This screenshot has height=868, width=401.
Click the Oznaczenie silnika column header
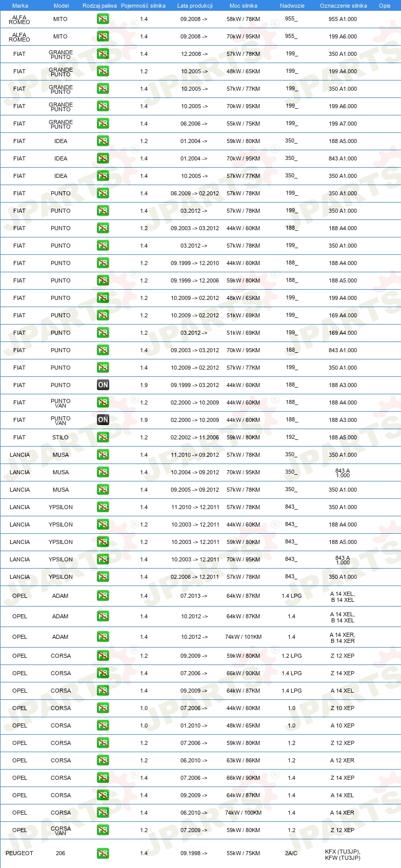pyautogui.click(x=344, y=6)
